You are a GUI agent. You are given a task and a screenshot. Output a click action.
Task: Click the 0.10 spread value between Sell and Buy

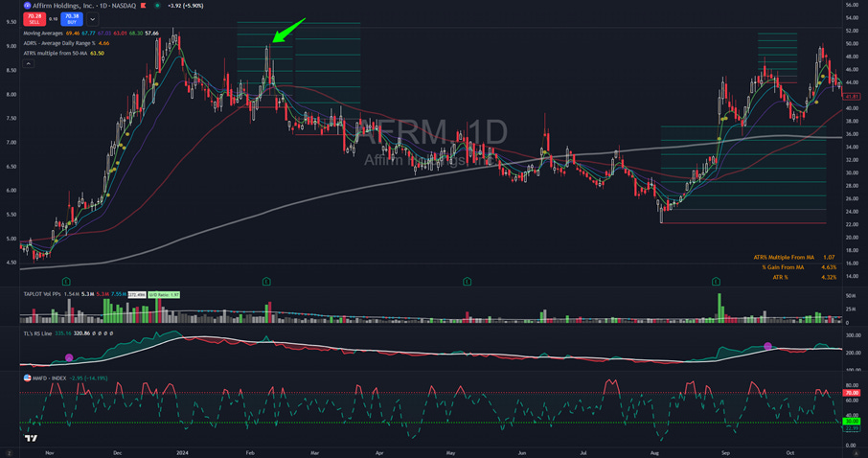53,19
